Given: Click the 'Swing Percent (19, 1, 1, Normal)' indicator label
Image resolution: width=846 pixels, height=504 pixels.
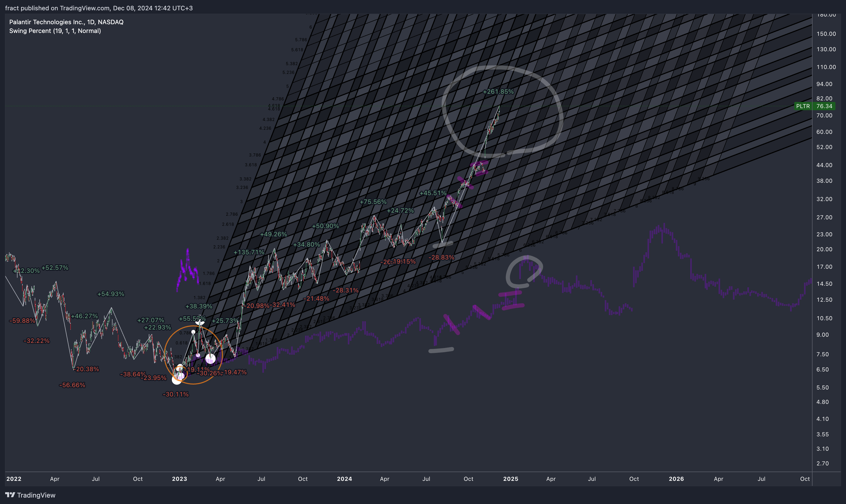Looking at the screenshot, I should (55, 31).
